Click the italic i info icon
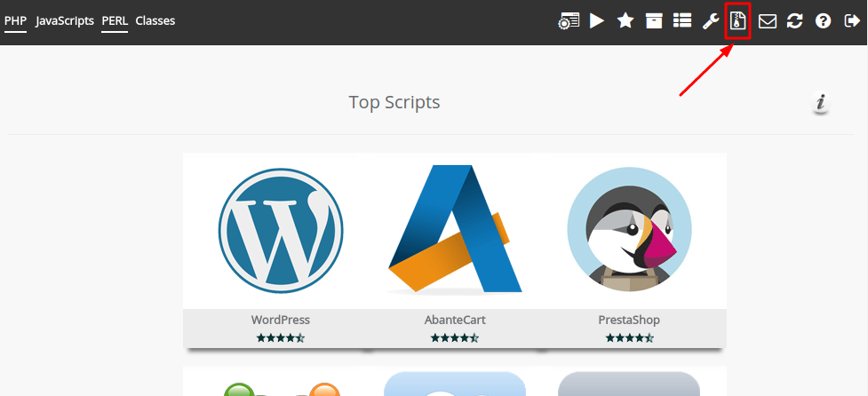This screenshot has height=396, width=868. point(821,103)
